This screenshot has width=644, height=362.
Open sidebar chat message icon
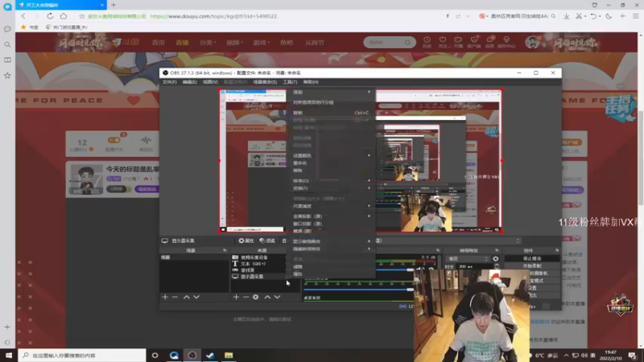pos(7,29)
